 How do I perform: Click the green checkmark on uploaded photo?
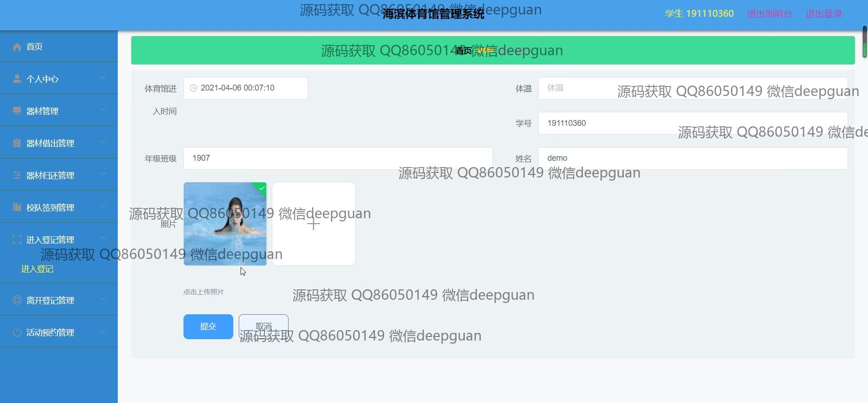(x=261, y=188)
